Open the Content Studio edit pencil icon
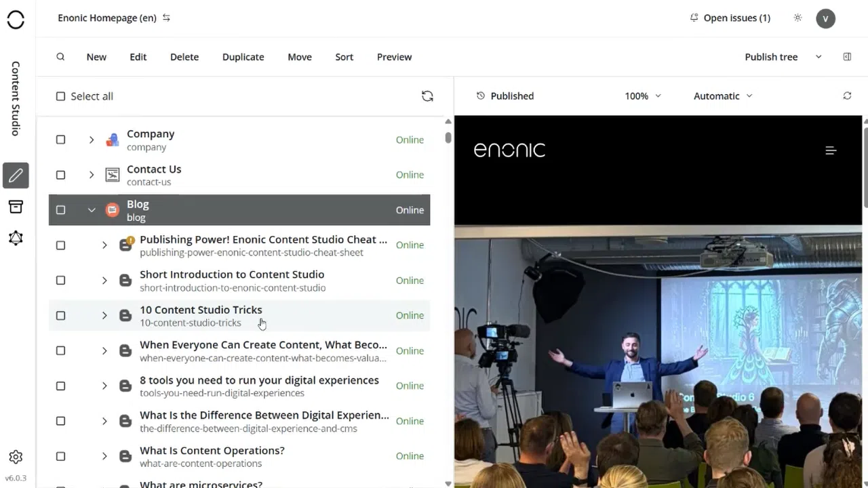 (16, 176)
